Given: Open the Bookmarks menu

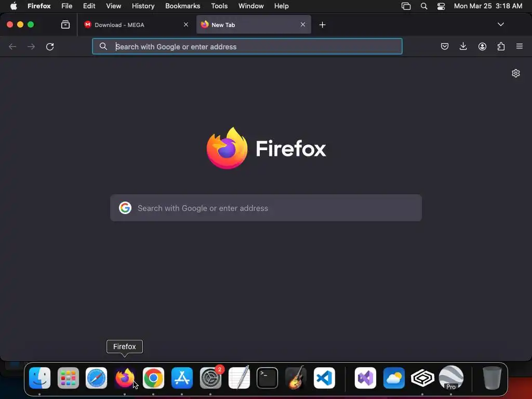Looking at the screenshot, I should click(182, 6).
